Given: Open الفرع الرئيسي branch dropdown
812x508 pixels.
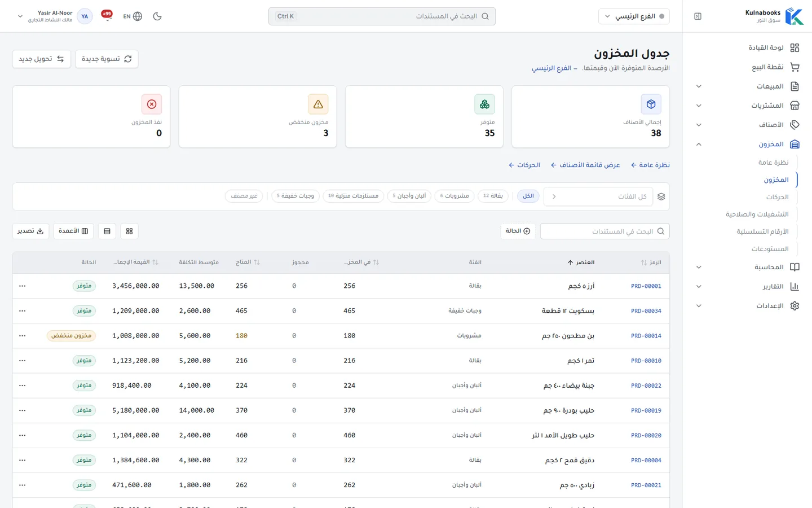Looking at the screenshot, I should (634, 16).
